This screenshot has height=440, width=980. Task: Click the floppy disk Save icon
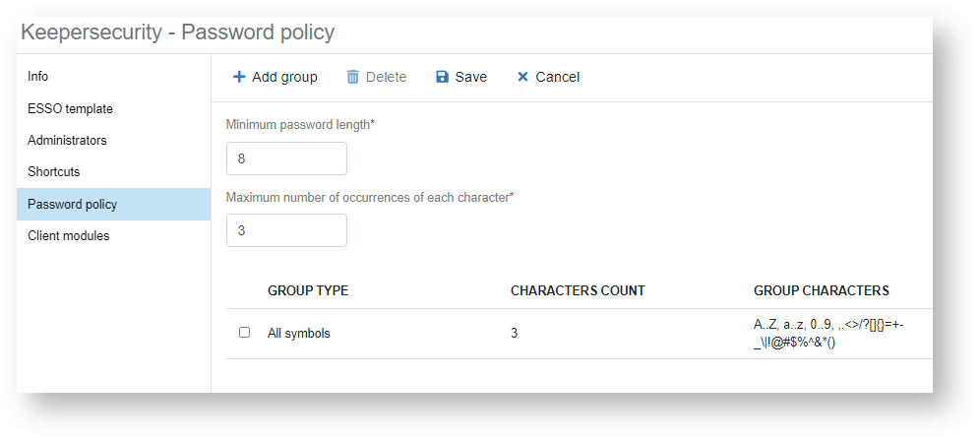coord(443,77)
